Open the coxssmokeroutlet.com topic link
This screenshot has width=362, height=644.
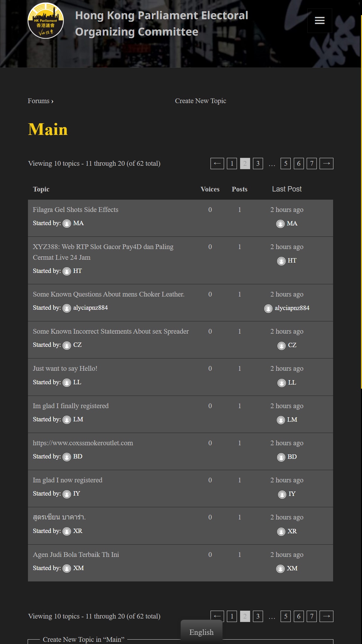click(x=83, y=443)
